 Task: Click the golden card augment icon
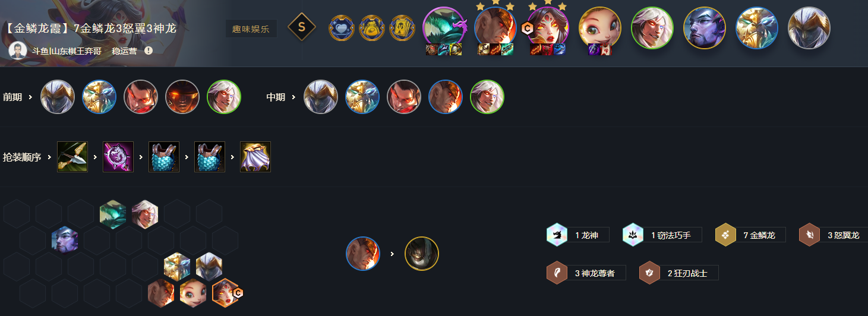coord(402,28)
